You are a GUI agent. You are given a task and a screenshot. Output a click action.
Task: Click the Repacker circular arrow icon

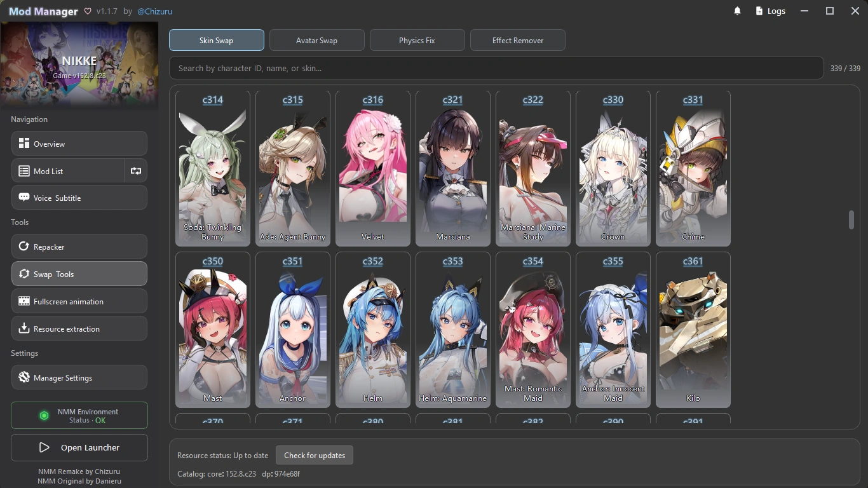tap(24, 247)
